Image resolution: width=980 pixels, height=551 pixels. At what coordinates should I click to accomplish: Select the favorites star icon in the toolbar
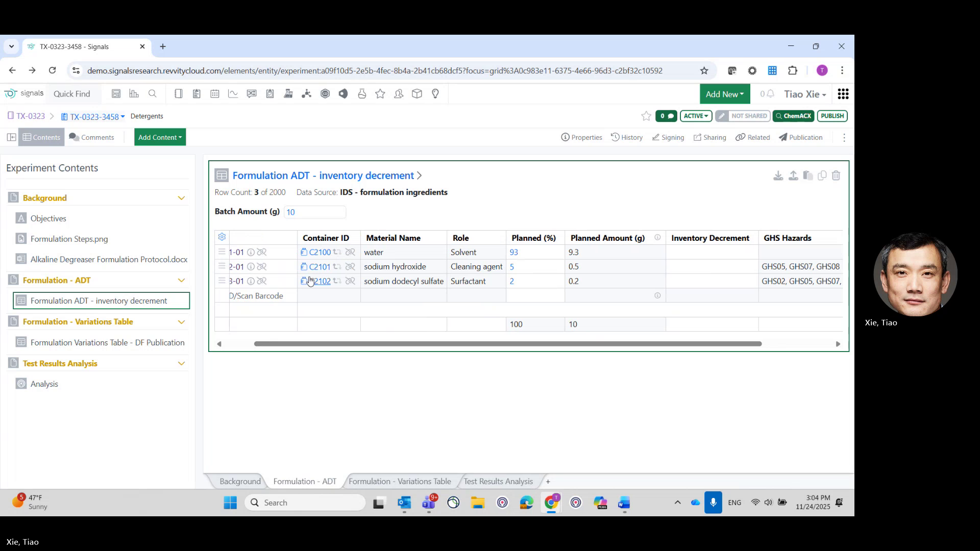click(380, 94)
